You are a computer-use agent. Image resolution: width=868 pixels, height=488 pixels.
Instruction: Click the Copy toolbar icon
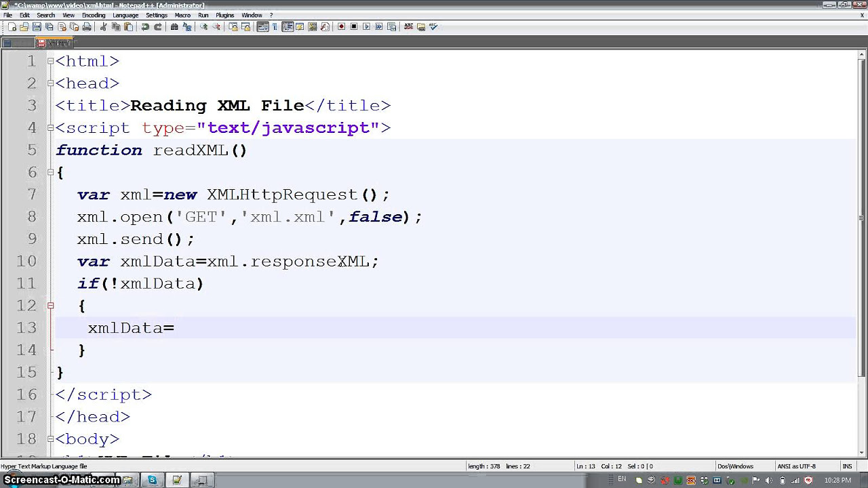(x=116, y=27)
